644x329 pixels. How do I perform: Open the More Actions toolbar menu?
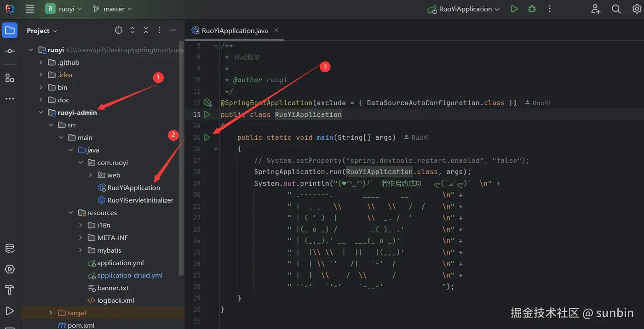(x=550, y=9)
